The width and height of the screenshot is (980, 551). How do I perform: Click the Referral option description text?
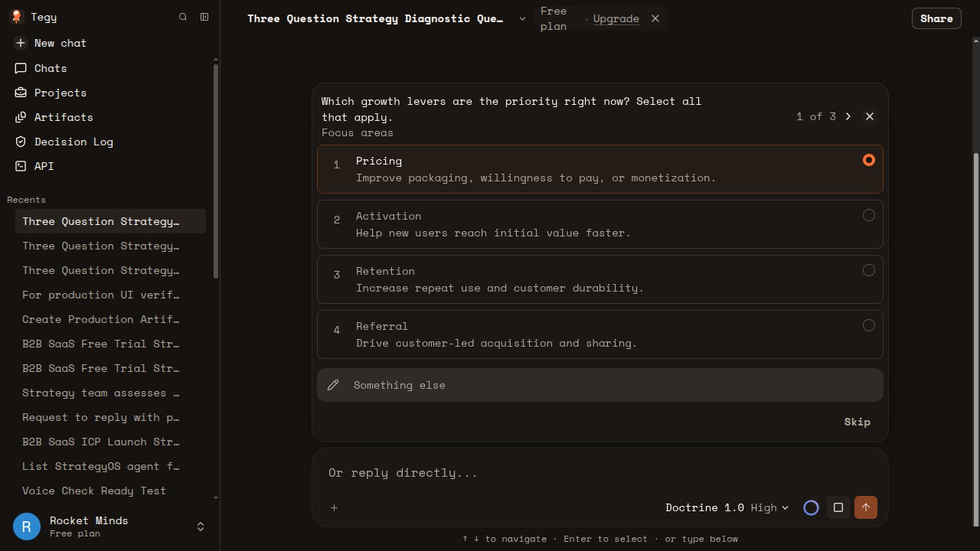496,343
